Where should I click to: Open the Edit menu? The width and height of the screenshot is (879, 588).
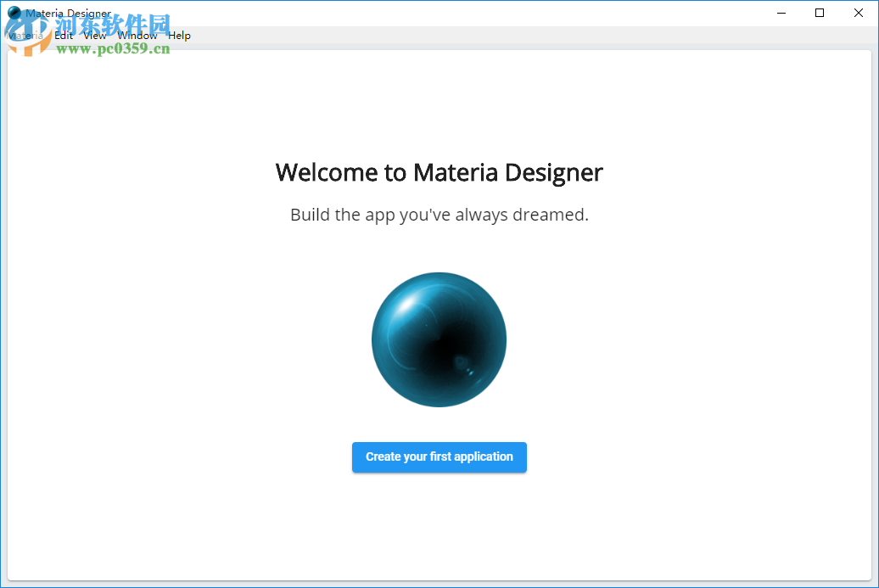[63, 35]
